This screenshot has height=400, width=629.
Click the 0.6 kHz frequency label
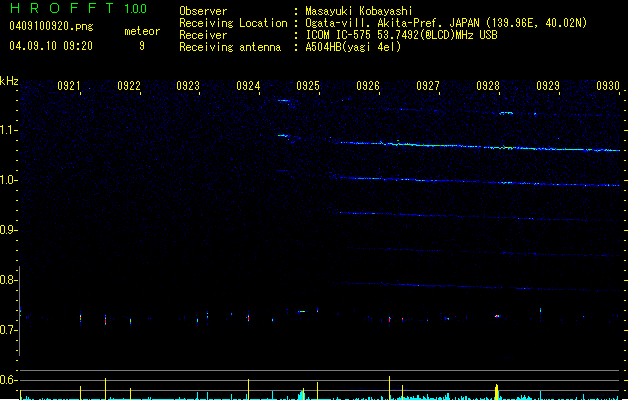(8, 380)
